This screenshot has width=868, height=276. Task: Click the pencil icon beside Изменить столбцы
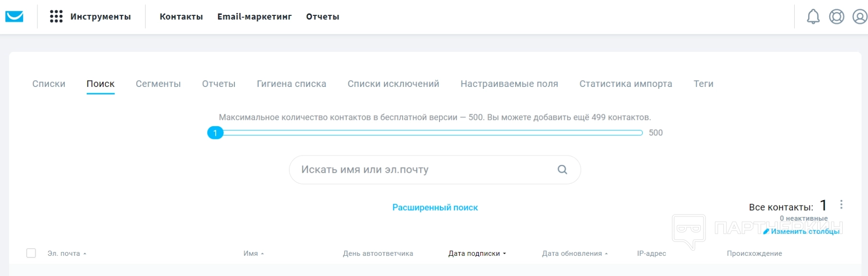(766, 231)
